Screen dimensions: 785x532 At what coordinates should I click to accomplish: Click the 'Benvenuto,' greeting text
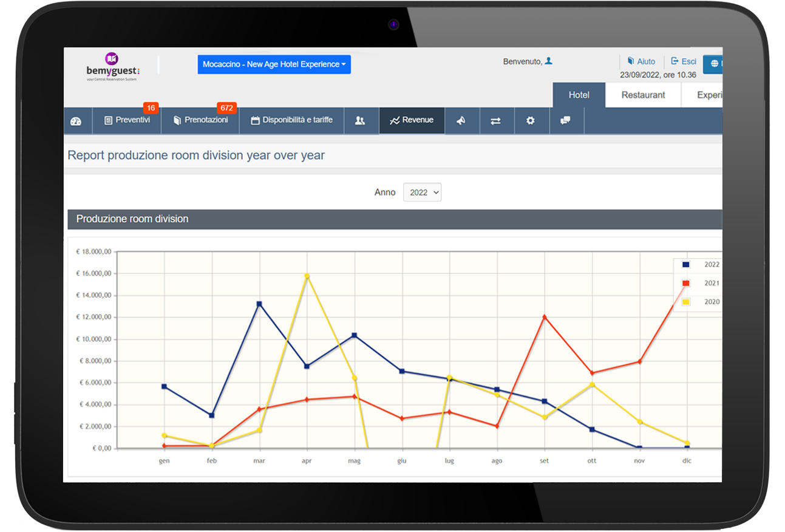[x=523, y=61]
